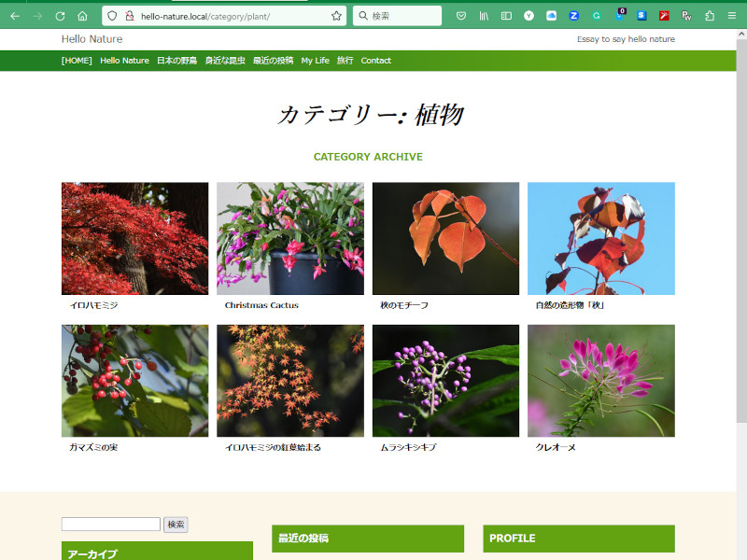Open the 日本の野鳥 menu item

(176, 61)
